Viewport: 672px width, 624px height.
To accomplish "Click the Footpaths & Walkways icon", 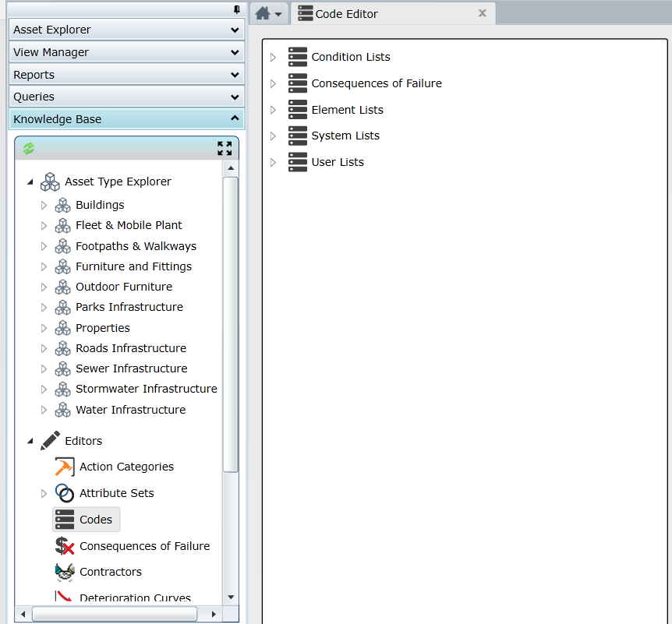I will point(62,246).
